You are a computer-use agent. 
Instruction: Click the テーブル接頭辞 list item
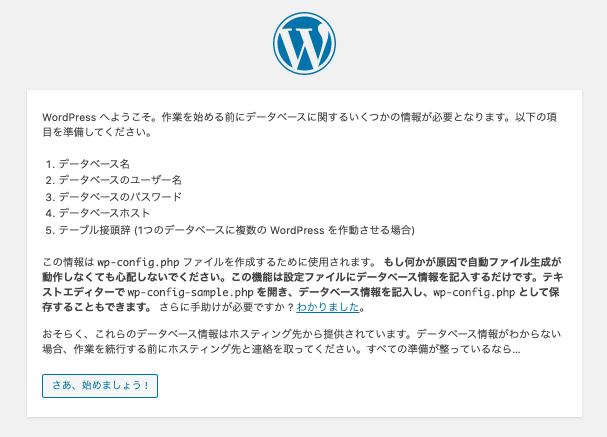coord(235,230)
